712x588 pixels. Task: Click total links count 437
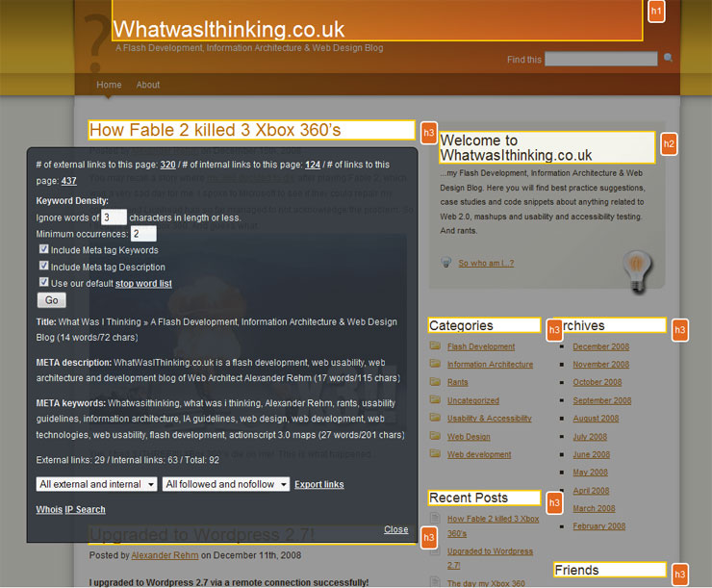(69, 181)
